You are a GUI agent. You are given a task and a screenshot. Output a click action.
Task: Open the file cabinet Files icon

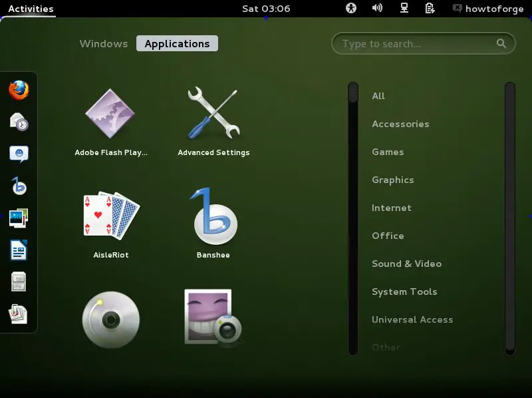[19, 282]
